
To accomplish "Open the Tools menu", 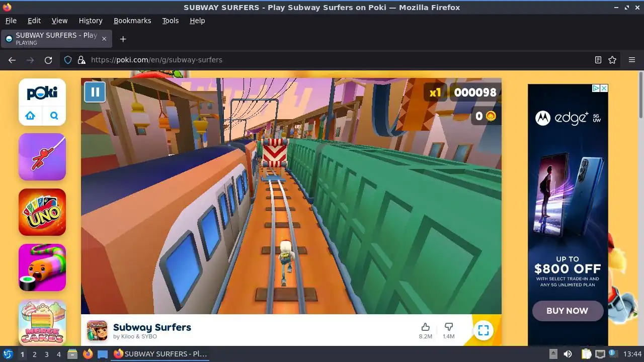I will pos(170,21).
